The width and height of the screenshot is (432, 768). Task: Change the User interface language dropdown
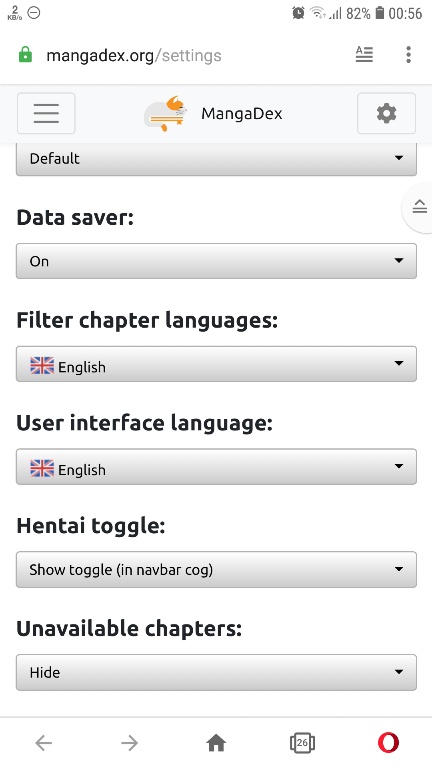click(216, 467)
